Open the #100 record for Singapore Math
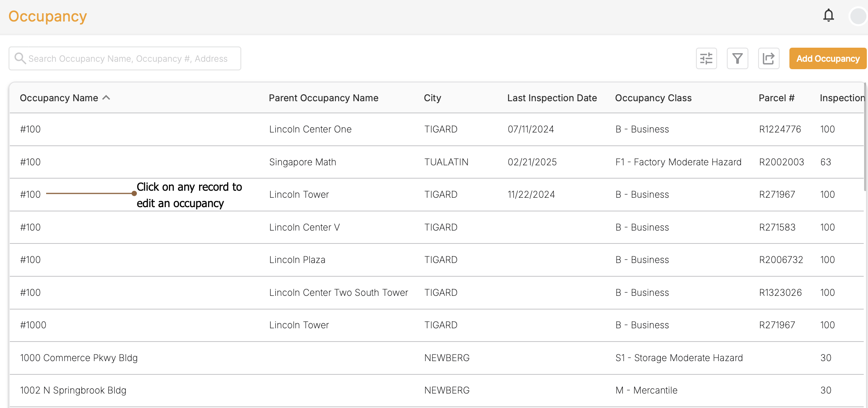 [30, 162]
